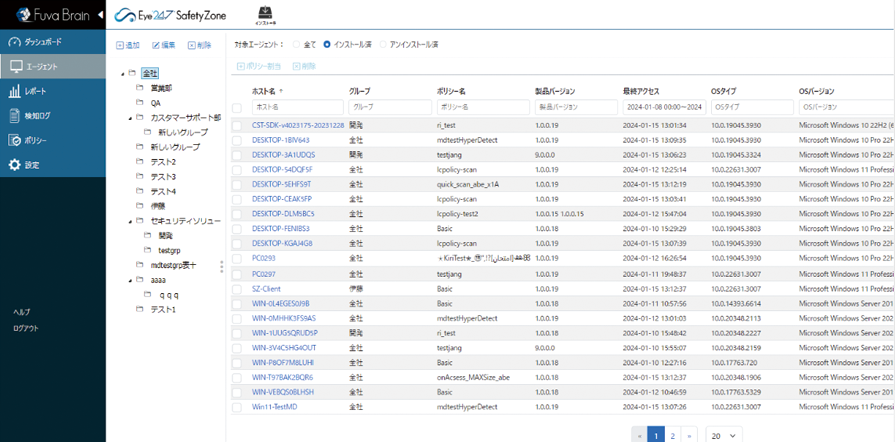Click the ポリシー割当 button
This screenshot has height=442, width=895.
pos(259,66)
